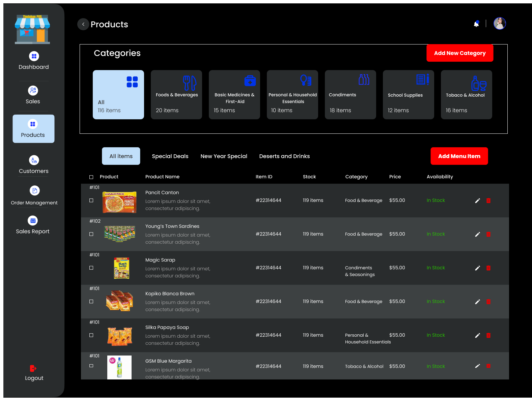Click the Kopiko Blanca Brown product image
This screenshot has width=532, height=401.
tap(119, 301)
